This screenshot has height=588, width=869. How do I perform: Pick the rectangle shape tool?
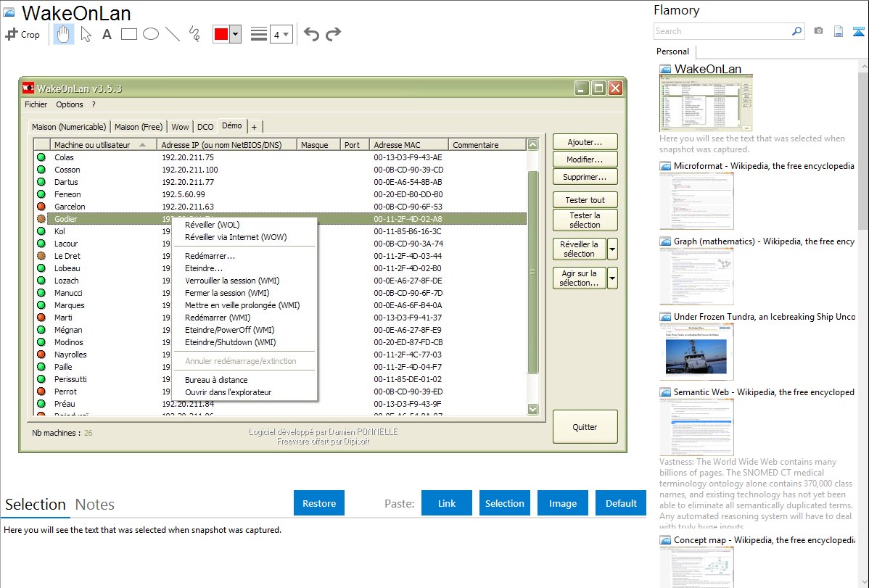129,34
